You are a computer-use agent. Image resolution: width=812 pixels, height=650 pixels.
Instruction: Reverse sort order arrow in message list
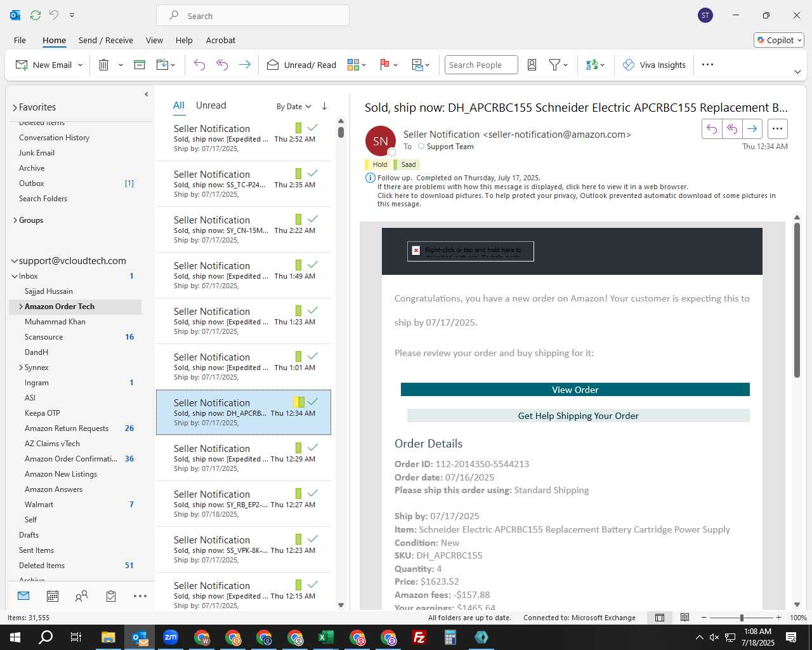click(x=324, y=106)
